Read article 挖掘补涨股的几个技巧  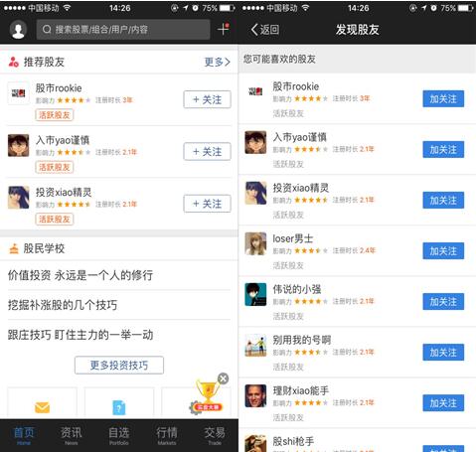[x=63, y=305]
